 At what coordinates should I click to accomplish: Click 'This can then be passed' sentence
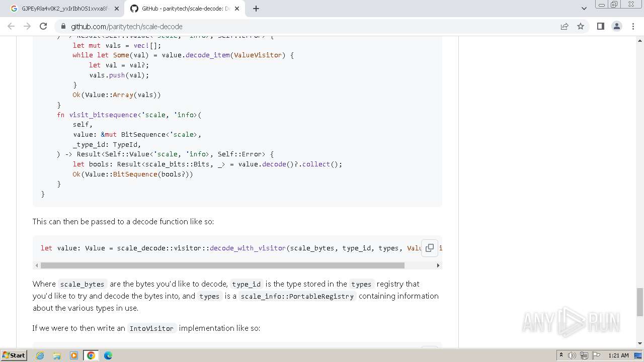(123, 221)
